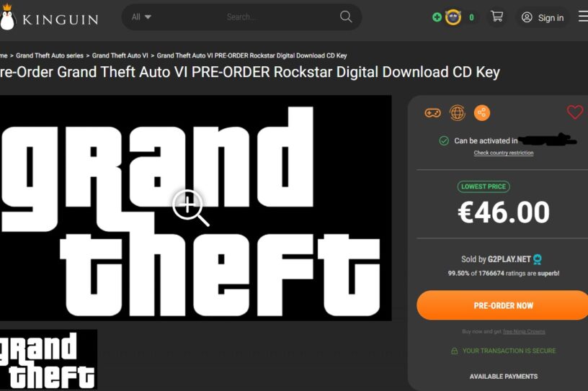Screen dimensions: 588x391
Task: Click the globe region icon
Action: click(457, 113)
